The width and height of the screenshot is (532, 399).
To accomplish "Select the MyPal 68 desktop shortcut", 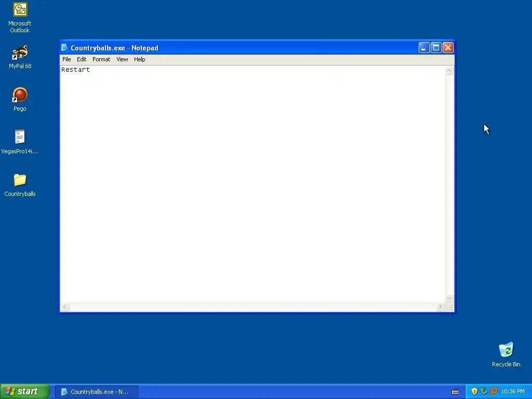I will 20,57.
